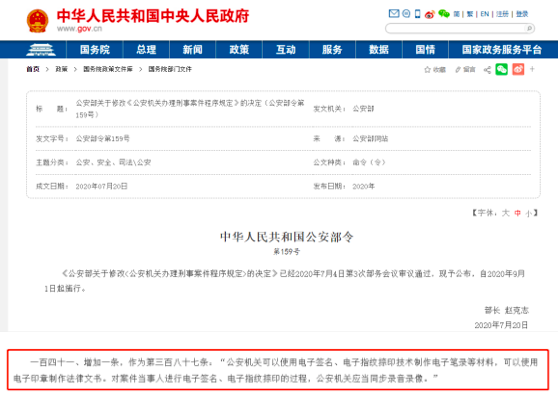Image resolution: width=558 pixels, height=396 pixels.
Task: Click the 登录 login link
Action: pos(522,14)
